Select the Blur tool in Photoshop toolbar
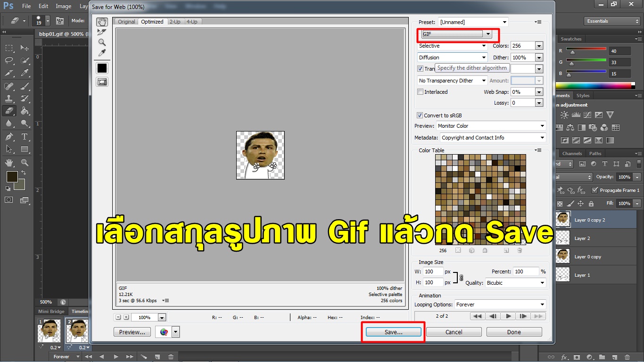This screenshot has height=362, width=644. pos(9,123)
